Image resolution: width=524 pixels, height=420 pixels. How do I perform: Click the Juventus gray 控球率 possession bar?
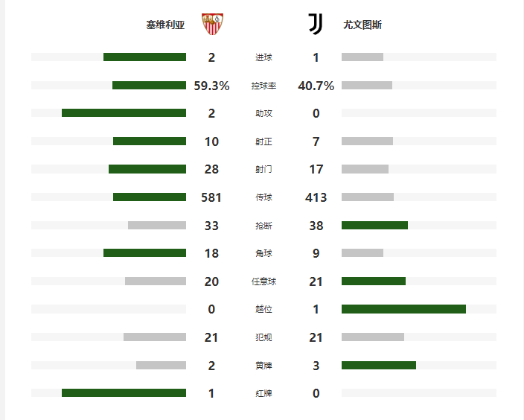pyautogui.click(x=367, y=86)
